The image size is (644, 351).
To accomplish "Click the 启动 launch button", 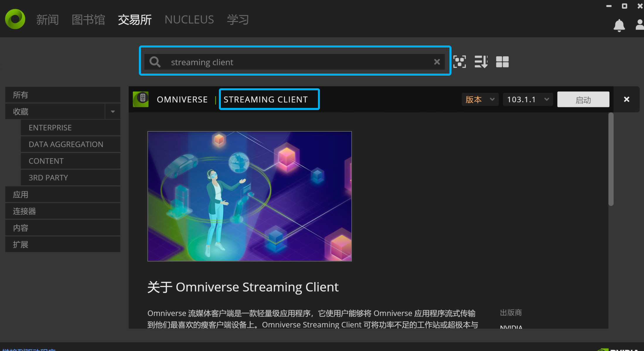I will [x=583, y=99].
